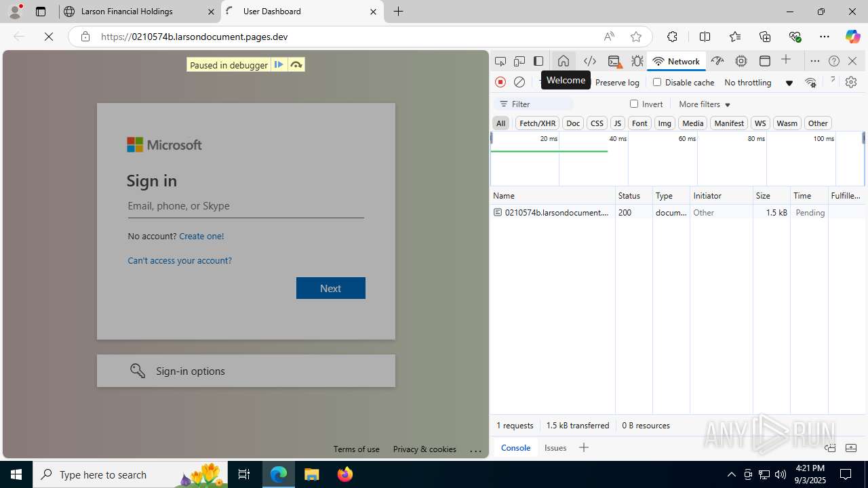Expand More filters dropdown

coord(705,104)
